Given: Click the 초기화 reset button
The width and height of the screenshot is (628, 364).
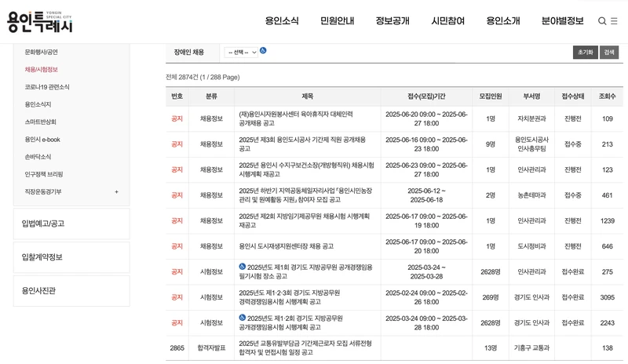Looking at the screenshot, I should point(585,53).
